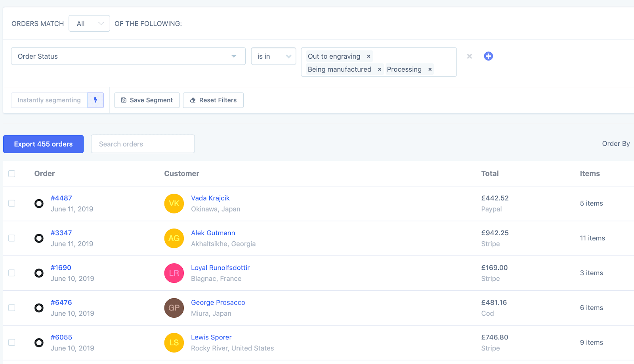Click the Total column header
Image resolution: width=634 pixels, height=364 pixels.
pyautogui.click(x=490, y=173)
